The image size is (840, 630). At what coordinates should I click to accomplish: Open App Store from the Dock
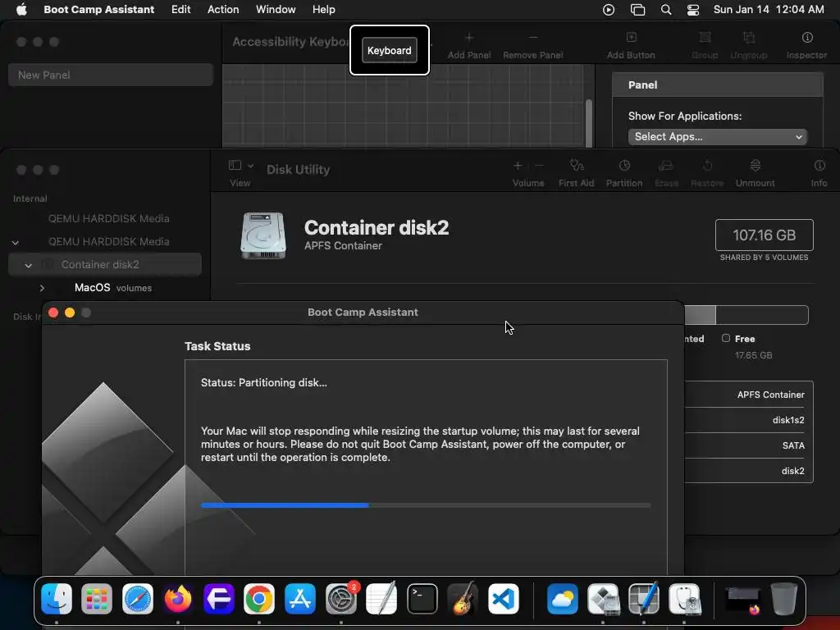300,599
